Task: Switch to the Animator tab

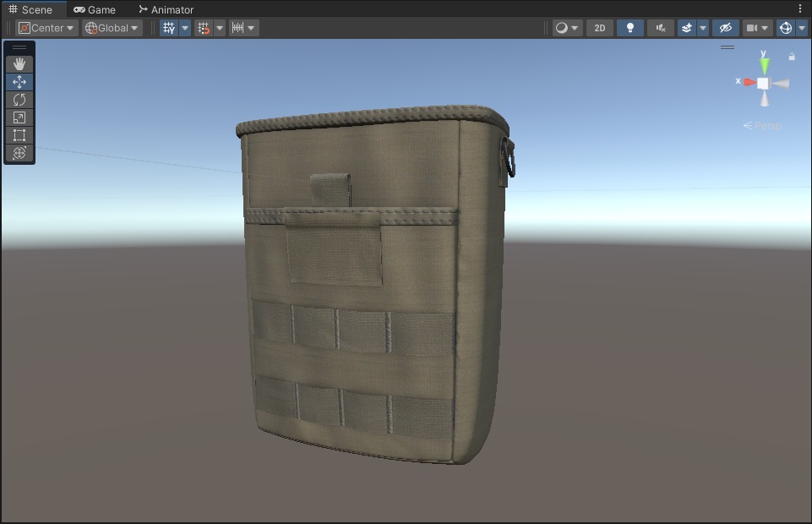Action: tap(166, 9)
